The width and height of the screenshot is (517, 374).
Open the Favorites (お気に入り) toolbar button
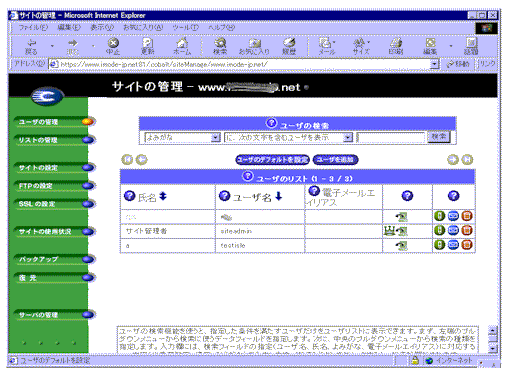tap(254, 47)
